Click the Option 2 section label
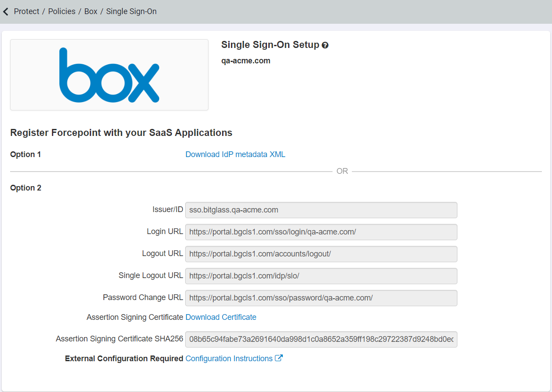The height and width of the screenshot is (392, 552). (26, 187)
